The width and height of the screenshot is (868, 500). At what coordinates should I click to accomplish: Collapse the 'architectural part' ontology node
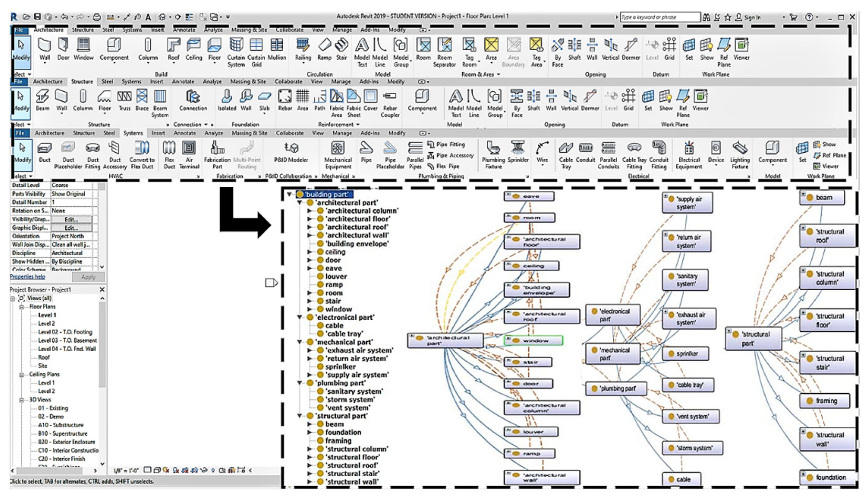[299, 203]
